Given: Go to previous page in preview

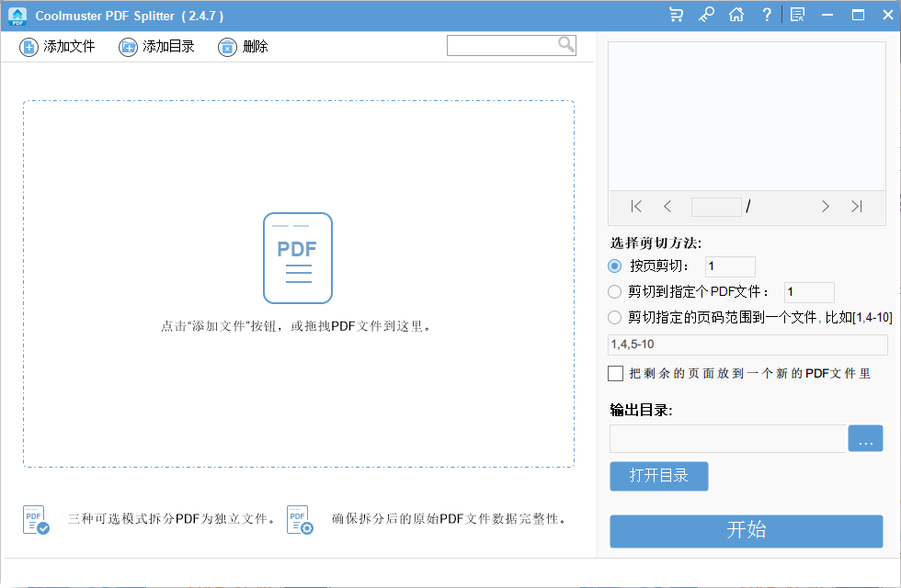Looking at the screenshot, I should [x=667, y=206].
